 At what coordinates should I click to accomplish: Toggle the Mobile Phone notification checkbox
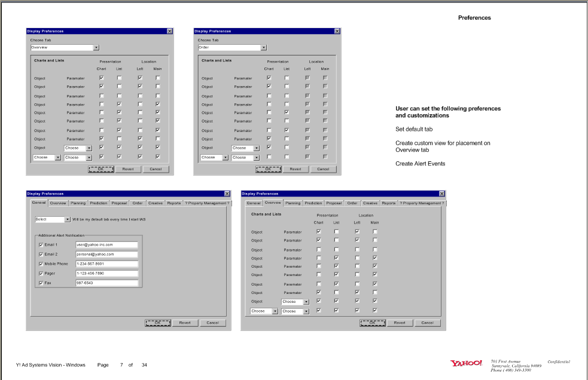[x=41, y=263]
